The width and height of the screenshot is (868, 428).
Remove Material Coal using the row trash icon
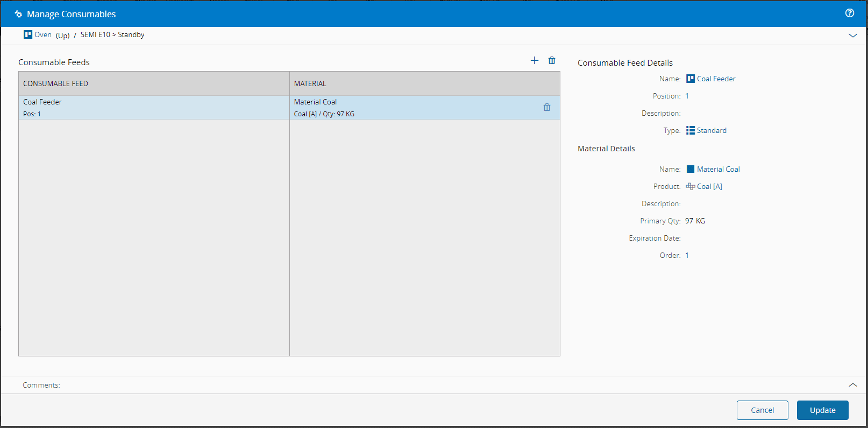click(x=547, y=107)
